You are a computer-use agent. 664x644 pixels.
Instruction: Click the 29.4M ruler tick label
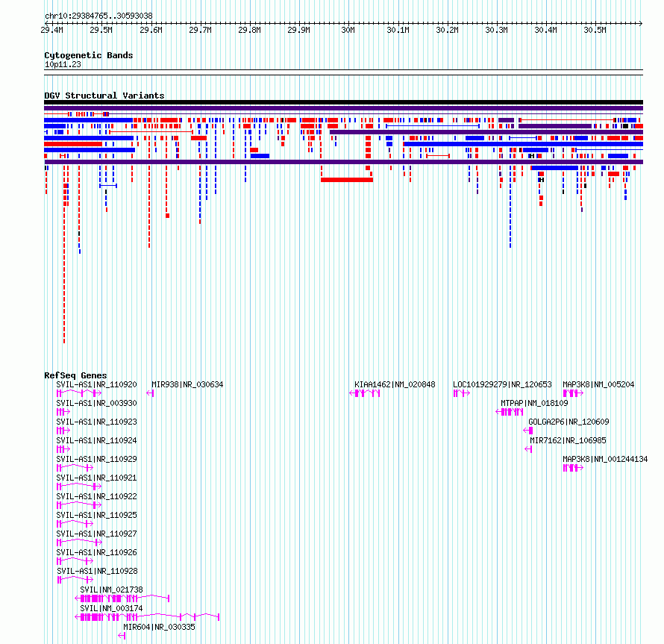pyautogui.click(x=52, y=30)
